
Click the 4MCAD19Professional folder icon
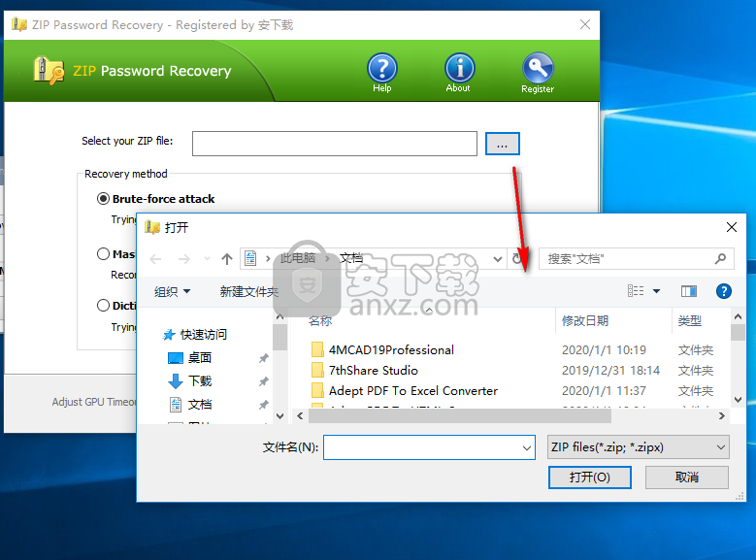point(317,349)
